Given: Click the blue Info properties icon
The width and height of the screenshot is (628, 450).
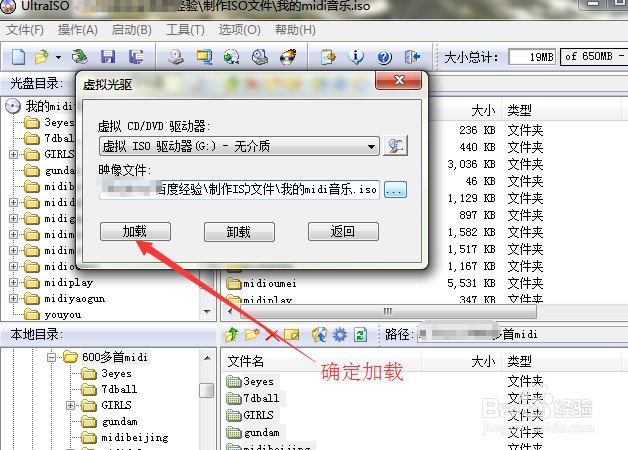Looking at the screenshot, I should [356, 57].
